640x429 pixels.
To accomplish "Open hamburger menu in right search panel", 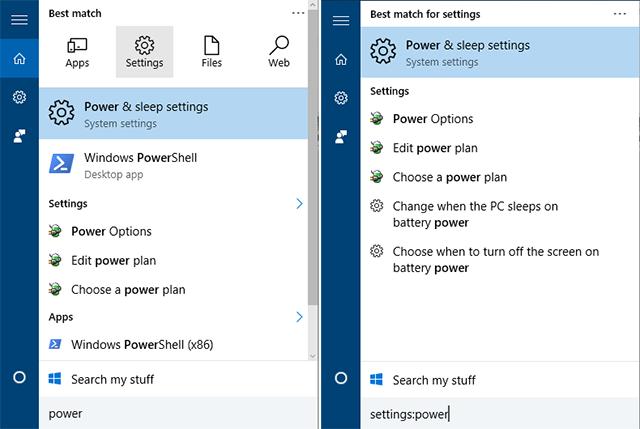I will coord(341,20).
